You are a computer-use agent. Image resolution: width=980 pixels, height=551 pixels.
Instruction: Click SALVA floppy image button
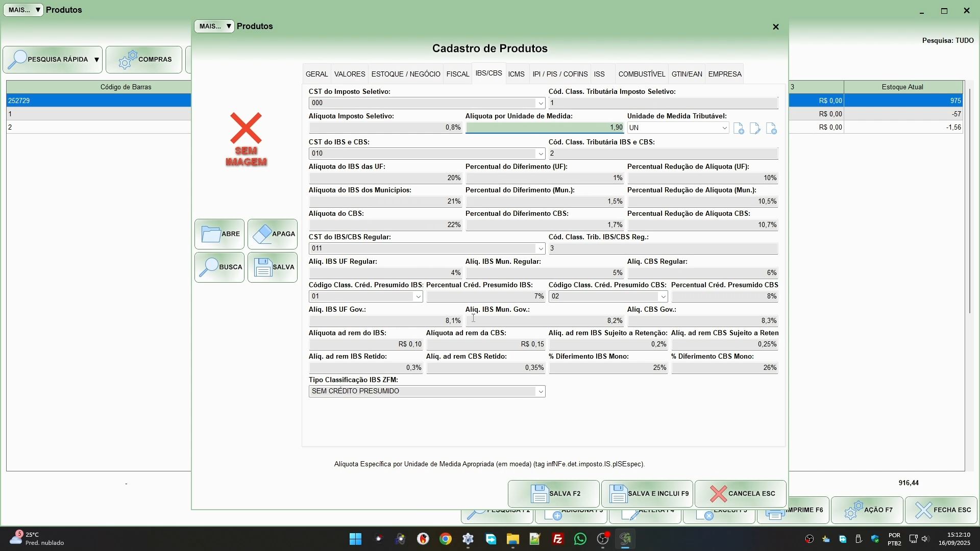(x=273, y=267)
